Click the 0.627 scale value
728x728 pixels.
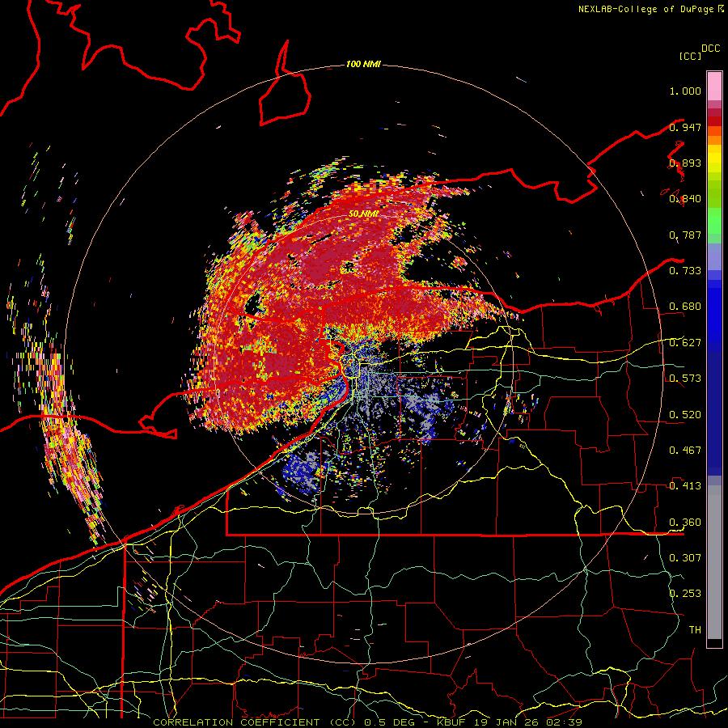pos(685,343)
